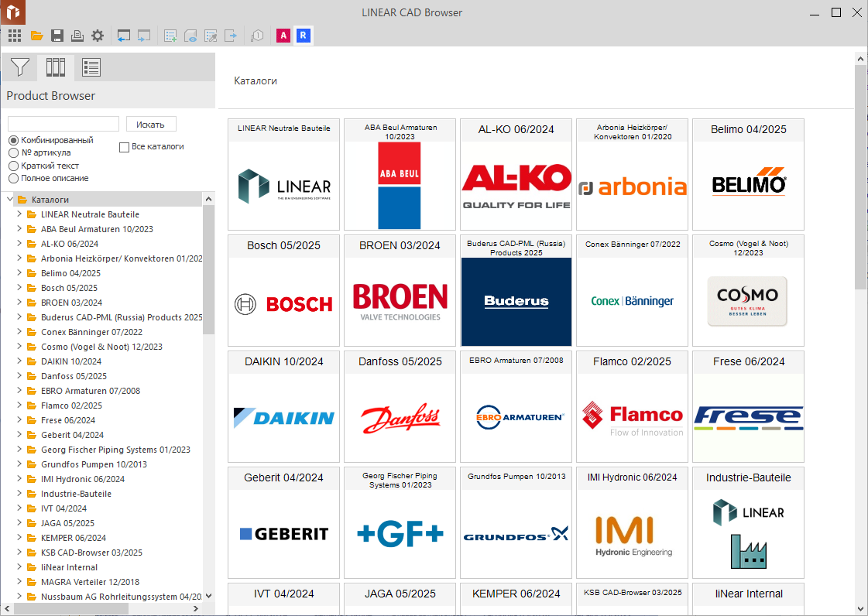This screenshot has width=868, height=616.
Task: Click the hexagon number tag icon
Action: (x=257, y=36)
